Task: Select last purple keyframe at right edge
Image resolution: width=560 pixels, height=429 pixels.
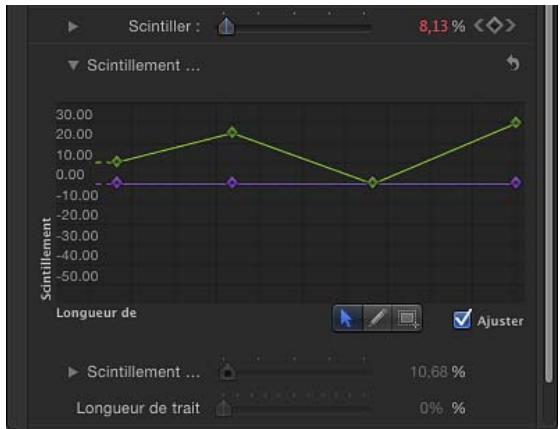Action: tap(516, 183)
